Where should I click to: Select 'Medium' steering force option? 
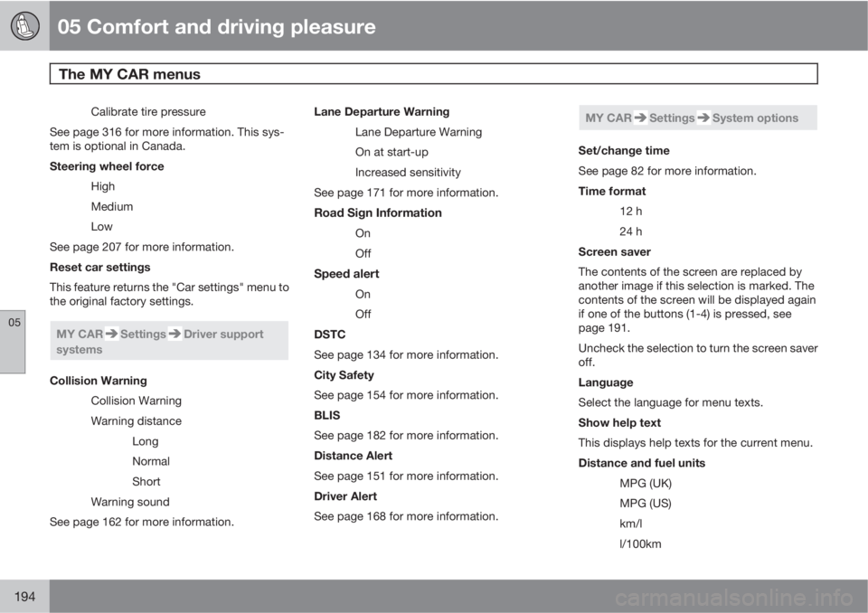coord(112,206)
